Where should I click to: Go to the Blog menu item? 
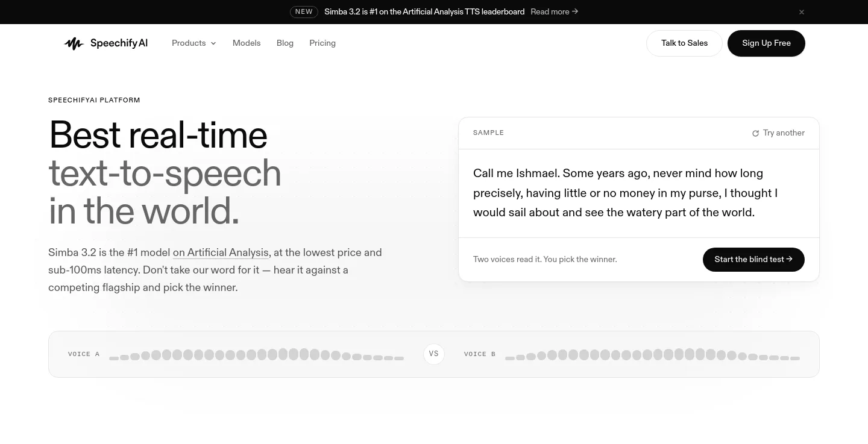285,43
